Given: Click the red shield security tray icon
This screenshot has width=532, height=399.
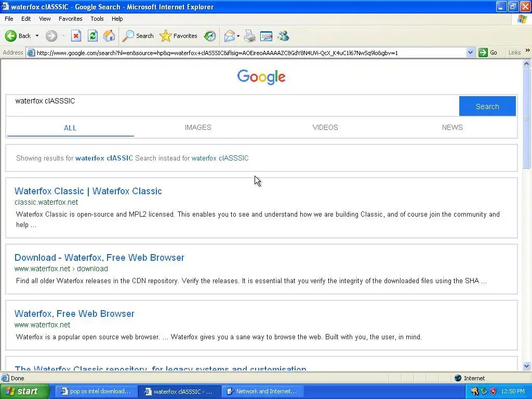Looking at the screenshot, I should 494,391.
